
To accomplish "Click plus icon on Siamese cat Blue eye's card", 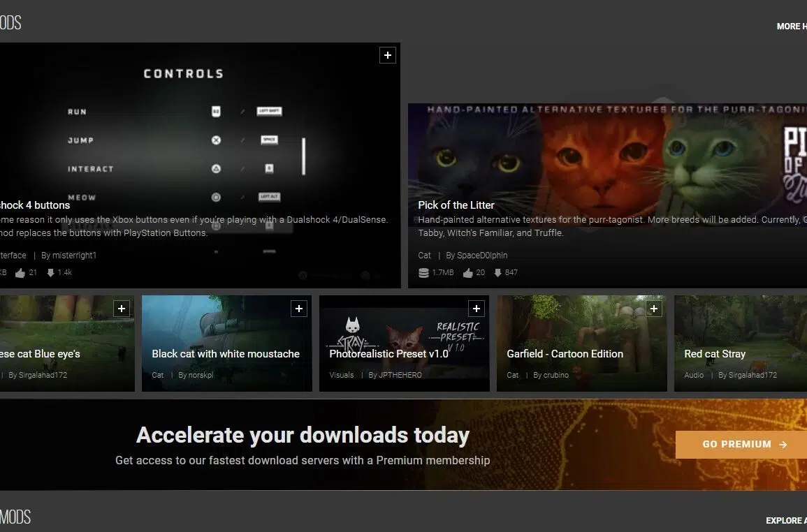I will pos(122,309).
